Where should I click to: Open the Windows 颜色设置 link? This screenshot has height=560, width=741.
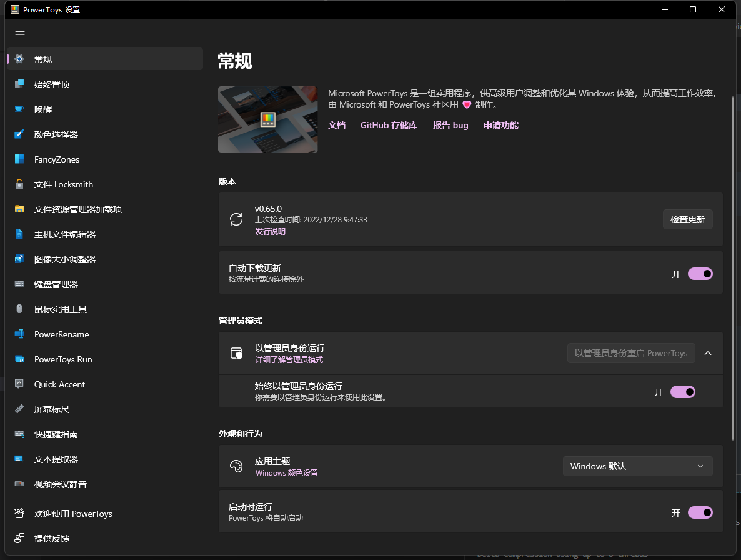pos(286,473)
